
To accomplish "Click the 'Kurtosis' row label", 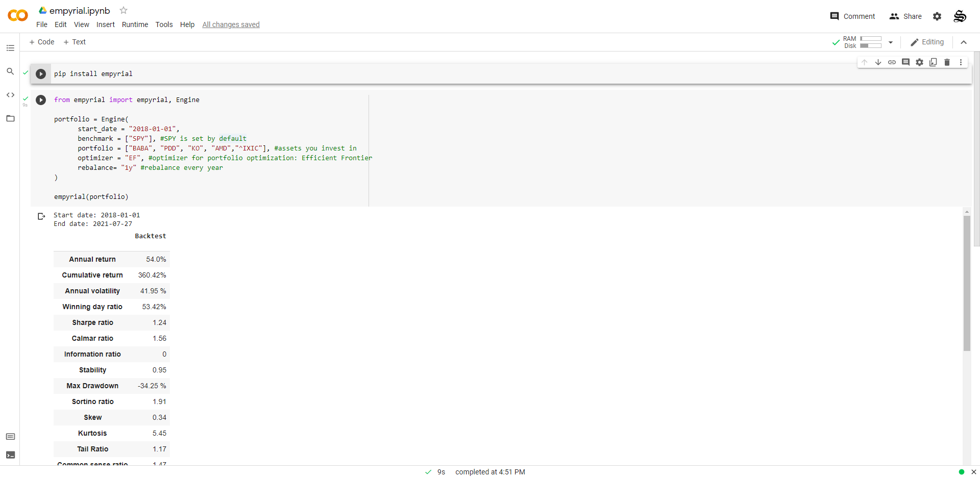I will [x=92, y=433].
